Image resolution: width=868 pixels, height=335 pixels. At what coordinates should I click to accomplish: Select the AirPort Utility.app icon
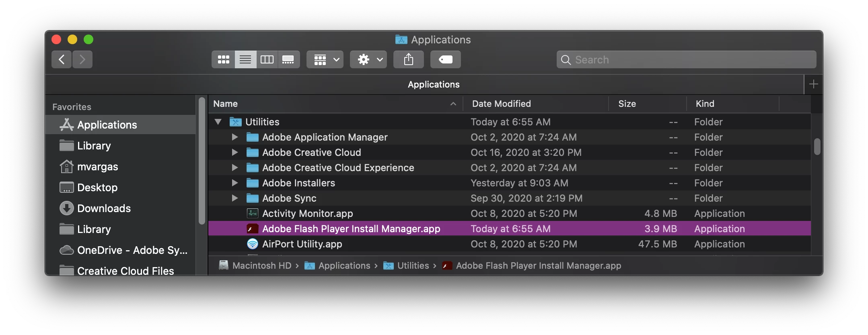tap(252, 244)
